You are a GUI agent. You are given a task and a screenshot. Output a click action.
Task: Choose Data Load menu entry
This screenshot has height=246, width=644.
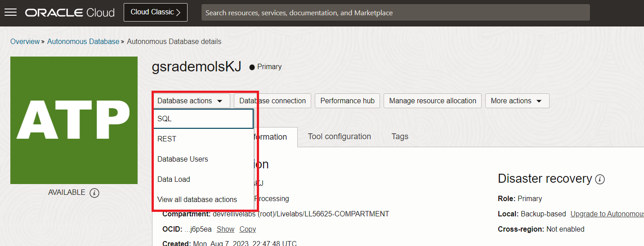point(203,179)
